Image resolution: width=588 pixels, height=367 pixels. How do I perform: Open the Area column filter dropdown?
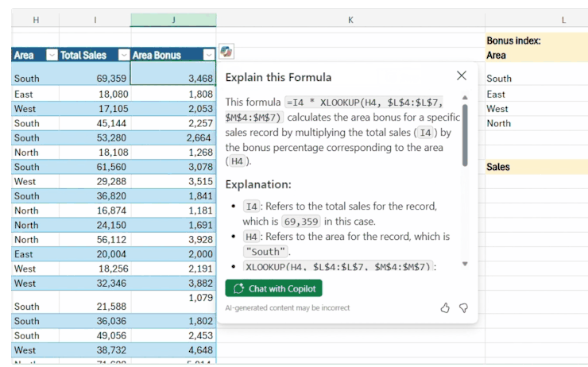pos(52,55)
